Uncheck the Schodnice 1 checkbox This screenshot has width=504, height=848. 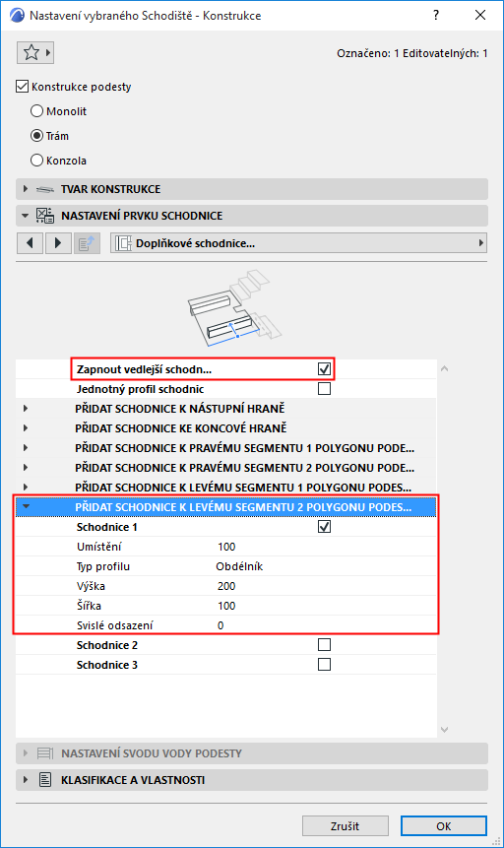tap(324, 527)
